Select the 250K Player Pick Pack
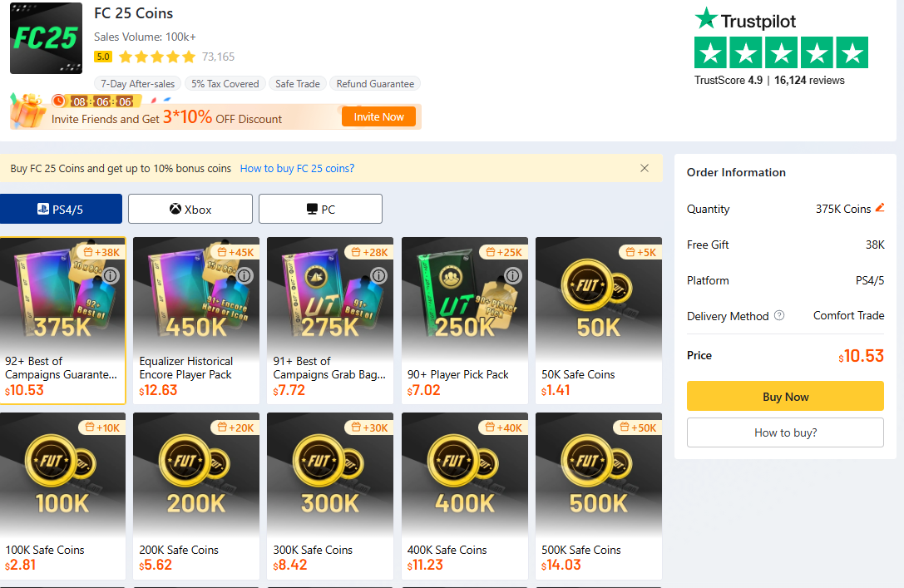The image size is (904, 588). 465,320
